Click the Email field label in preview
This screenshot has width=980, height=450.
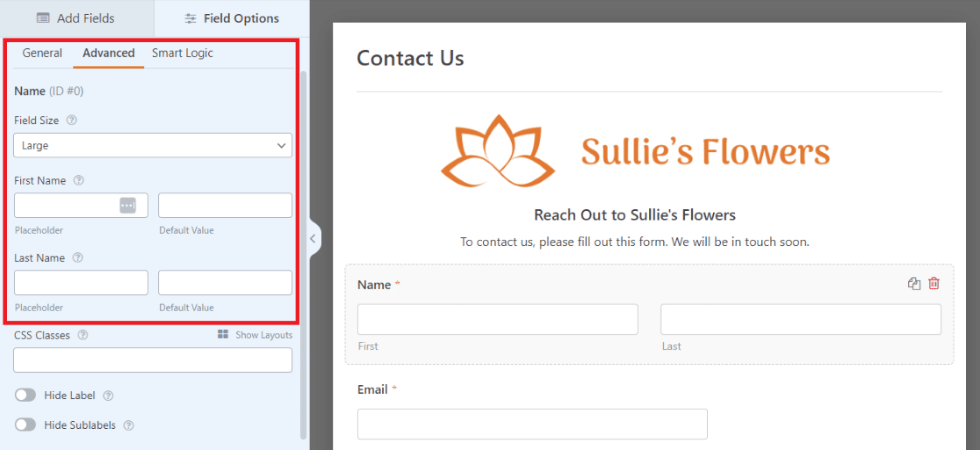click(x=374, y=389)
